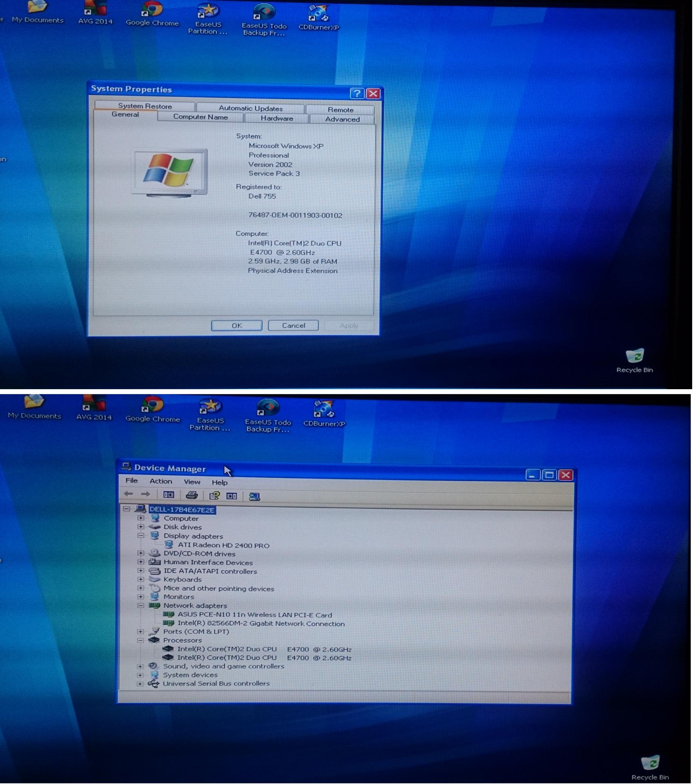Viewport: 695px width, 784px height.
Task: Open the File menu in Device Manager
Action: (x=131, y=481)
